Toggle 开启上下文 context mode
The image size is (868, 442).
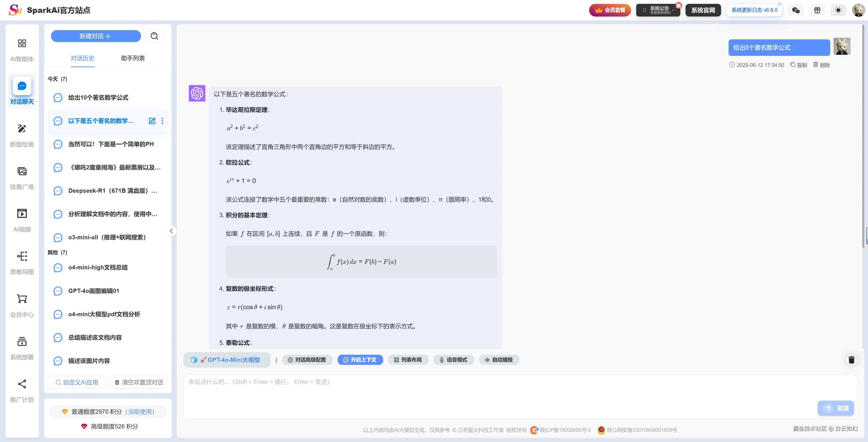coord(360,359)
